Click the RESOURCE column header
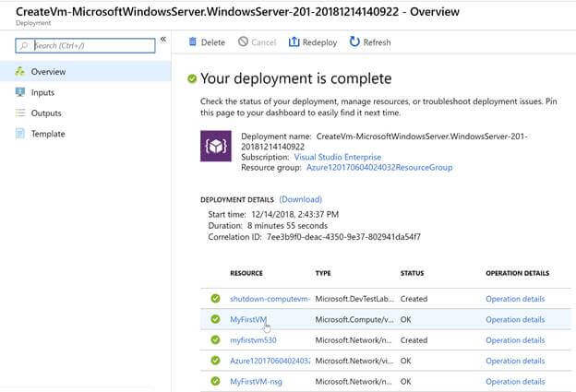The width and height of the screenshot is (576, 392). 246,273
